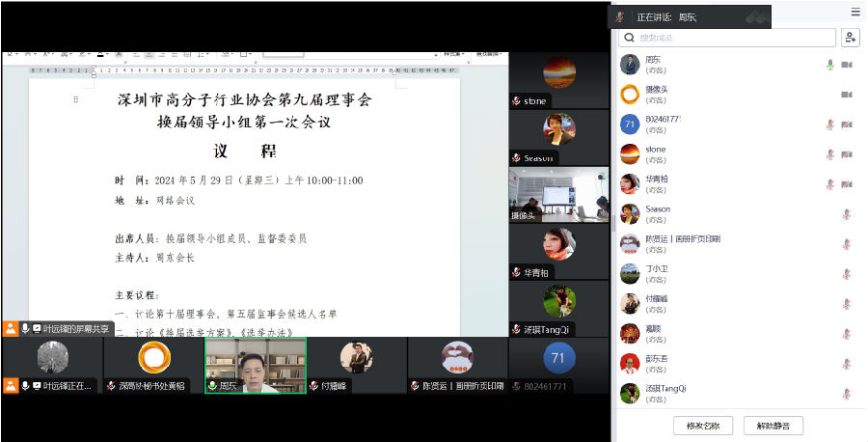The image size is (868, 442).
Task: Click Season's avatar in member list
Action: tap(630, 214)
